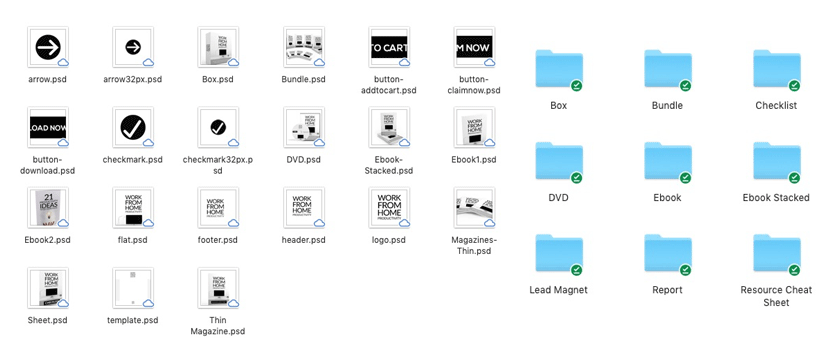Select the logo.psd file icon
825x360 pixels.
click(389, 208)
